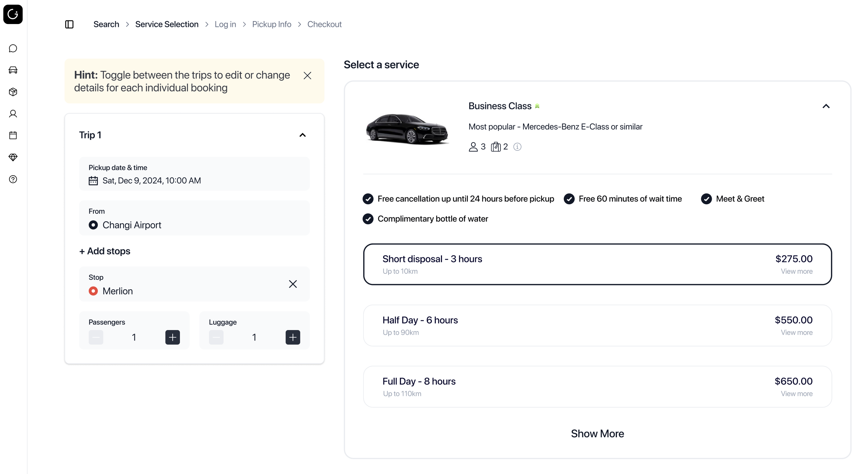Open the calendar sidebar icon
The image size is (868, 474).
pos(13,136)
